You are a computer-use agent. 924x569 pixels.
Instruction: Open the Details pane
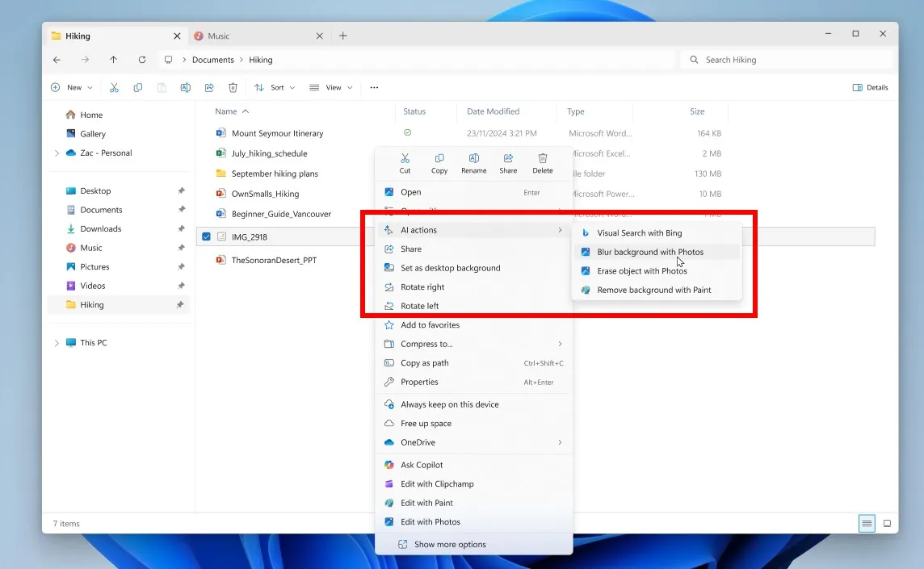tap(871, 87)
